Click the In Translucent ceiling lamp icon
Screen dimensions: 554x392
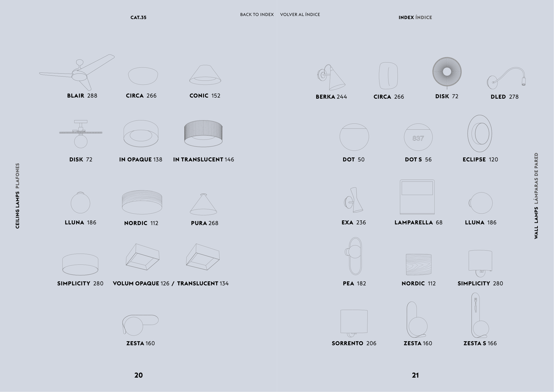[x=203, y=133]
